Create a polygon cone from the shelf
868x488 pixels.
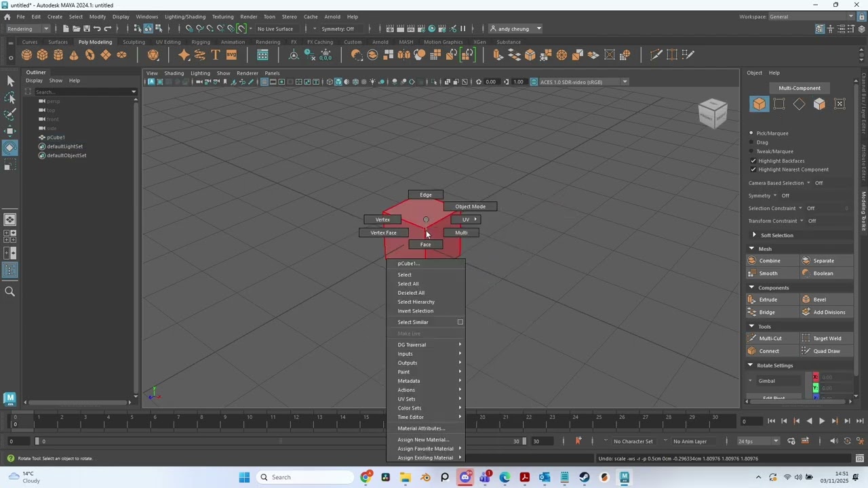[74, 55]
